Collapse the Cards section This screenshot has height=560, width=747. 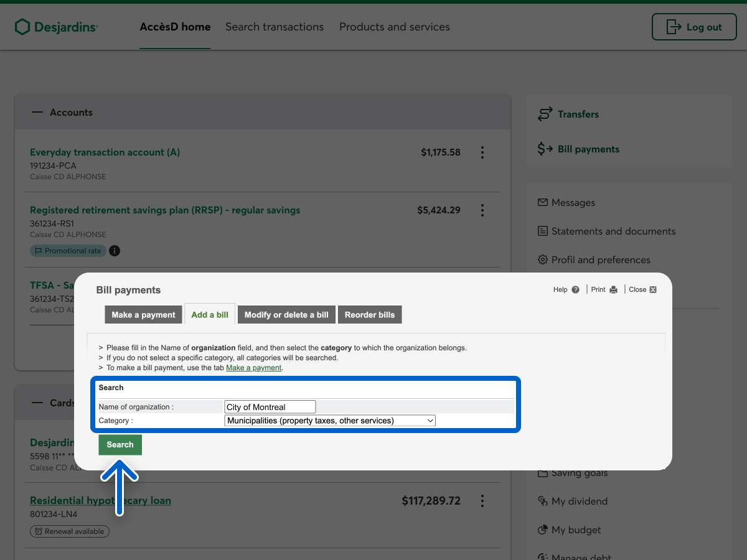(38, 403)
